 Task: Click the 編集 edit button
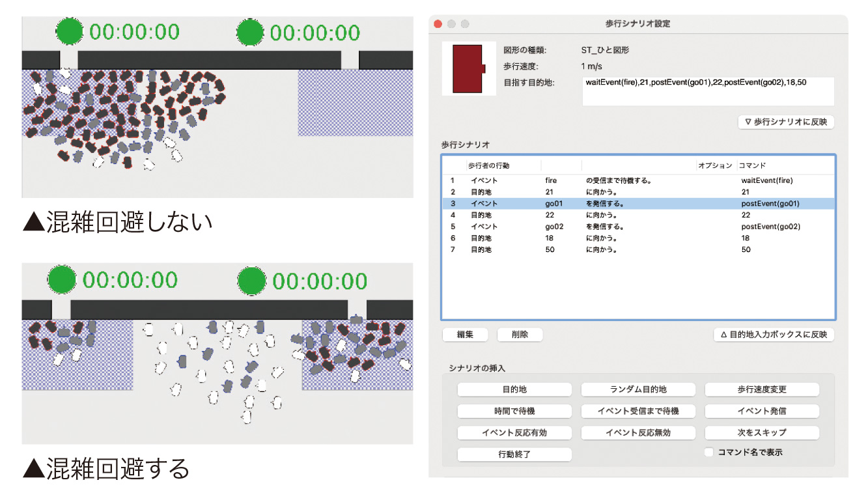(x=465, y=335)
